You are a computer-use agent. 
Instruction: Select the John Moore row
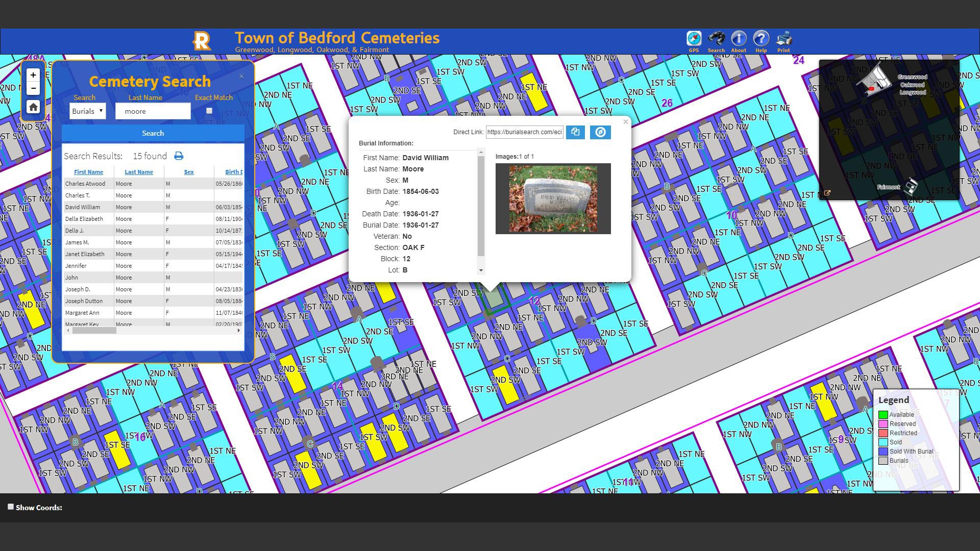(x=153, y=278)
